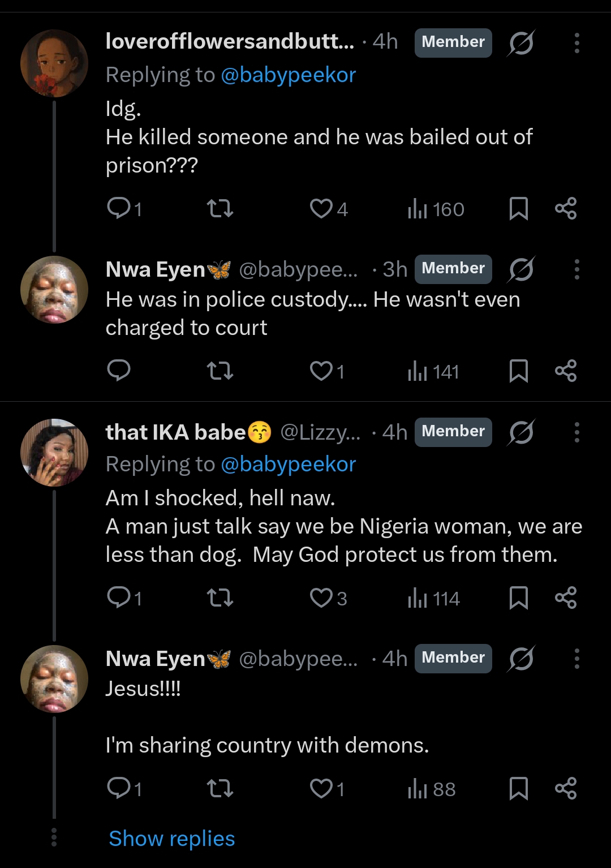The height and width of the screenshot is (868, 611).
Task: Open more options on loverofflowers tweet
Action: coord(576,43)
